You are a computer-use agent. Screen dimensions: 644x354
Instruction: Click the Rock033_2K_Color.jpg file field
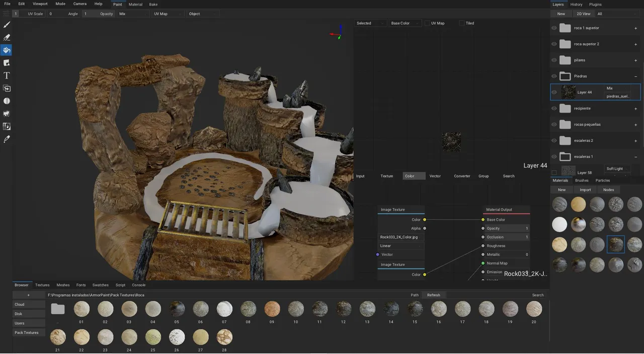(401, 237)
